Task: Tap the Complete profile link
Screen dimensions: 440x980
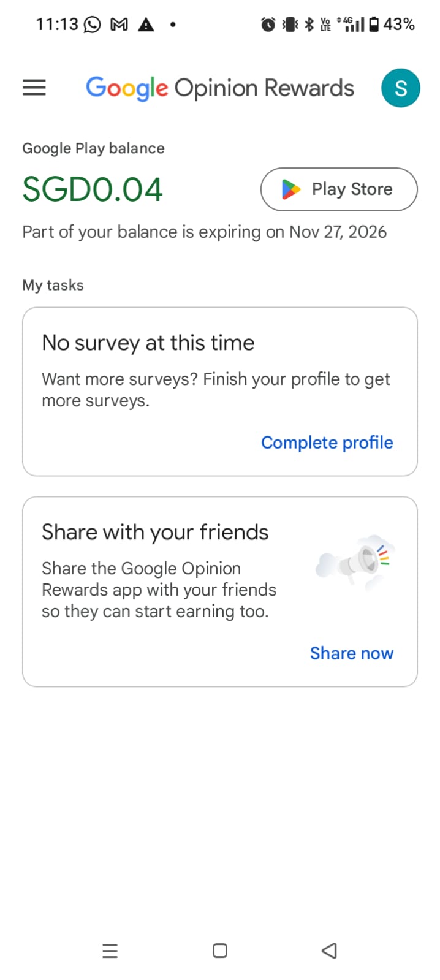Action: (x=327, y=443)
